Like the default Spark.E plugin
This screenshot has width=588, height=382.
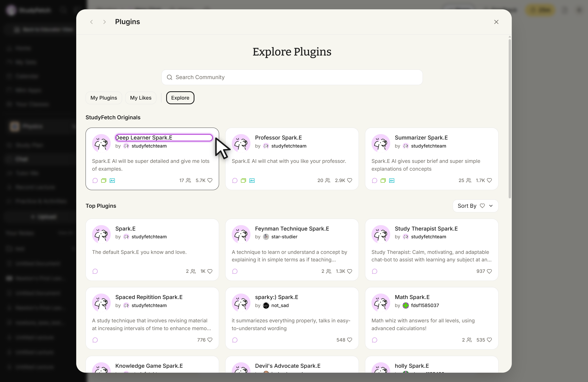pos(210,271)
